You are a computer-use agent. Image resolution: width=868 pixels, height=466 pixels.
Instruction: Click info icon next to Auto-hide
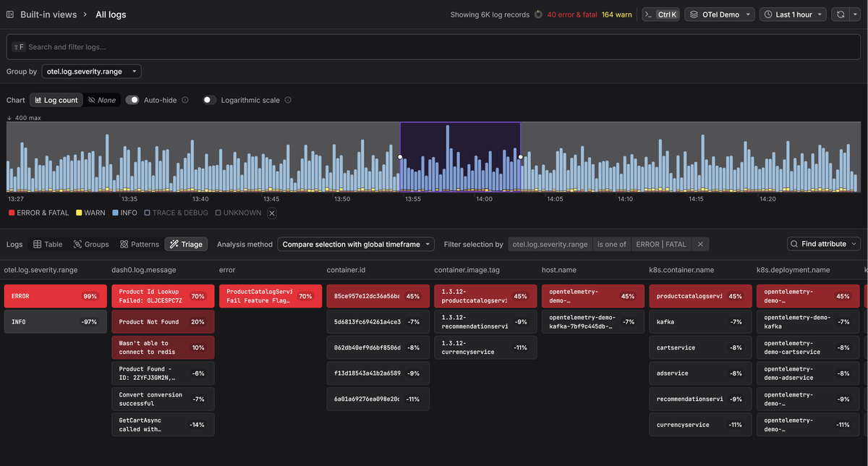(185, 100)
